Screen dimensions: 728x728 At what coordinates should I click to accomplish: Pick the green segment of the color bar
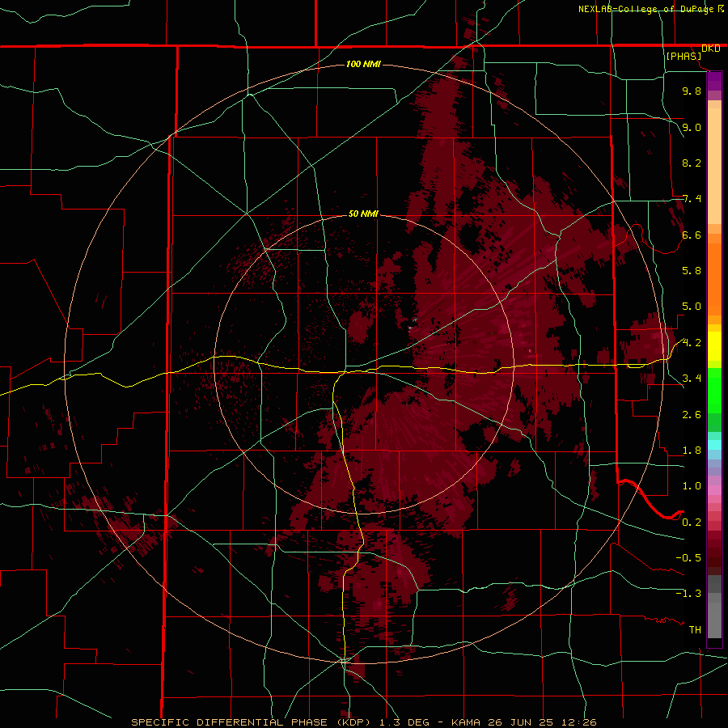point(714,391)
